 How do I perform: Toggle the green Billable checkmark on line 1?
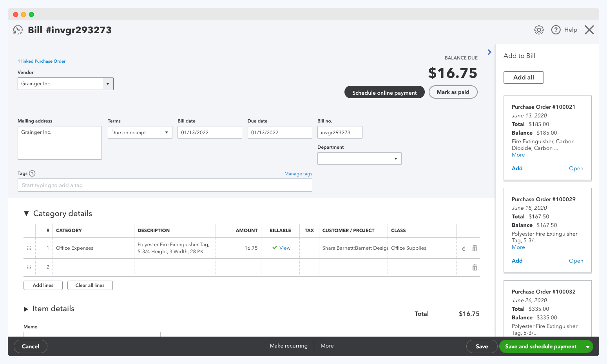(274, 248)
